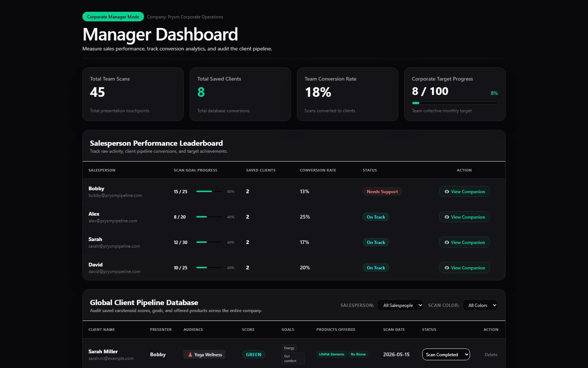The height and width of the screenshot is (368, 588).
Task: Click the Client Name column header
Action: pyautogui.click(x=102, y=330)
